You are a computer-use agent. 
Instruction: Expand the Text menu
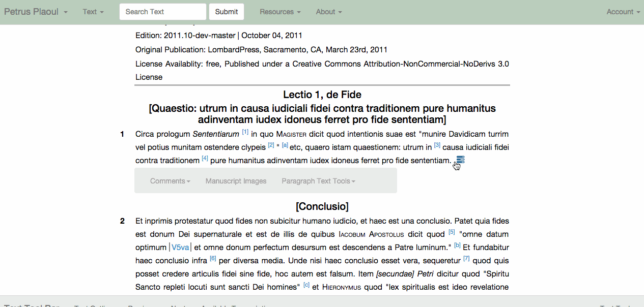click(x=93, y=12)
